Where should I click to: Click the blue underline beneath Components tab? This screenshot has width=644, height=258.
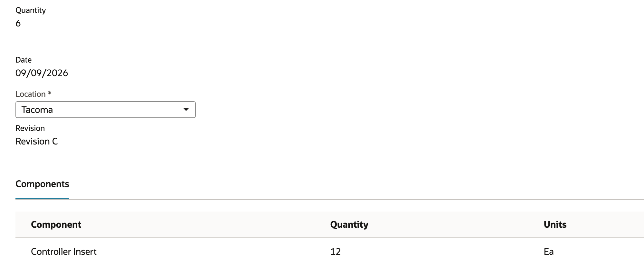point(42,199)
